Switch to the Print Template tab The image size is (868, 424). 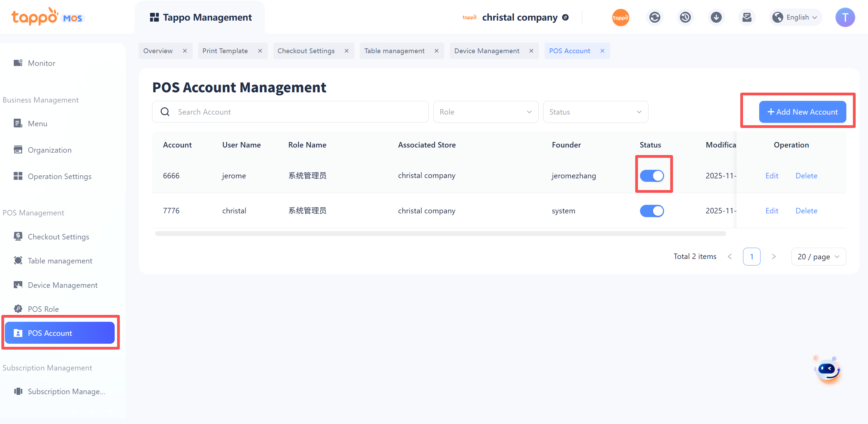click(x=225, y=51)
